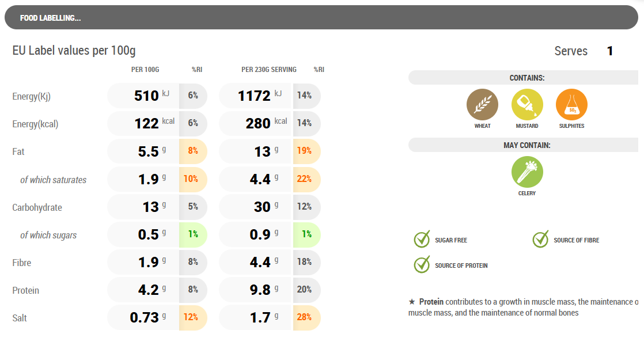Viewport: 644px width, 349px height.
Task: Click the Serves value field
Action: pyautogui.click(x=610, y=51)
